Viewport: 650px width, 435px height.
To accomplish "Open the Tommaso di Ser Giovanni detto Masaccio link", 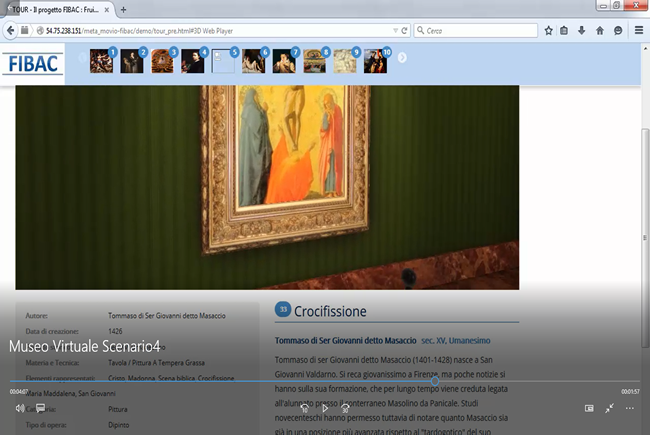I will pyautogui.click(x=345, y=340).
